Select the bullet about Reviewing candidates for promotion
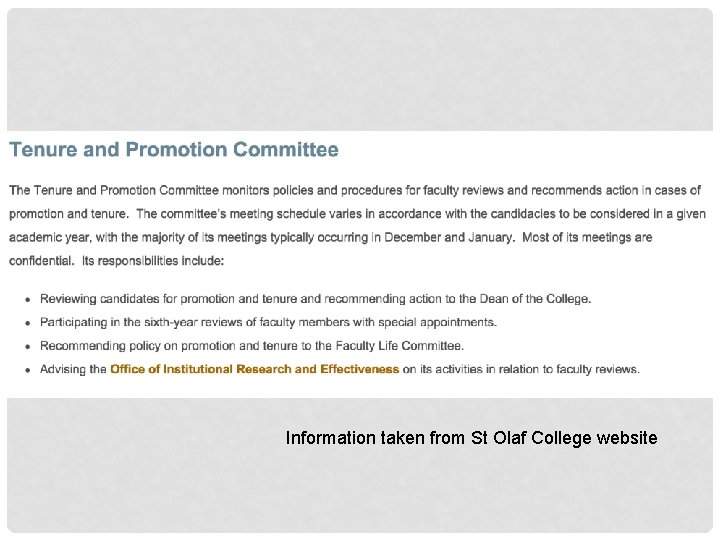The image size is (720, 540). [315, 299]
